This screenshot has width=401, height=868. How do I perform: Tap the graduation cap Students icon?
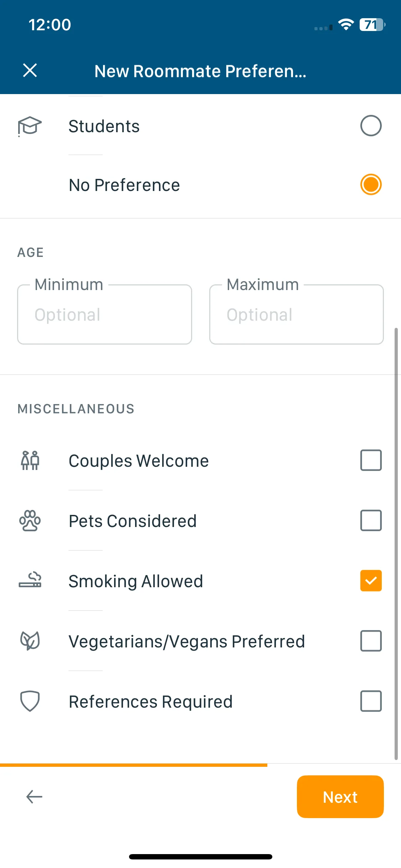(x=30, y=126)
